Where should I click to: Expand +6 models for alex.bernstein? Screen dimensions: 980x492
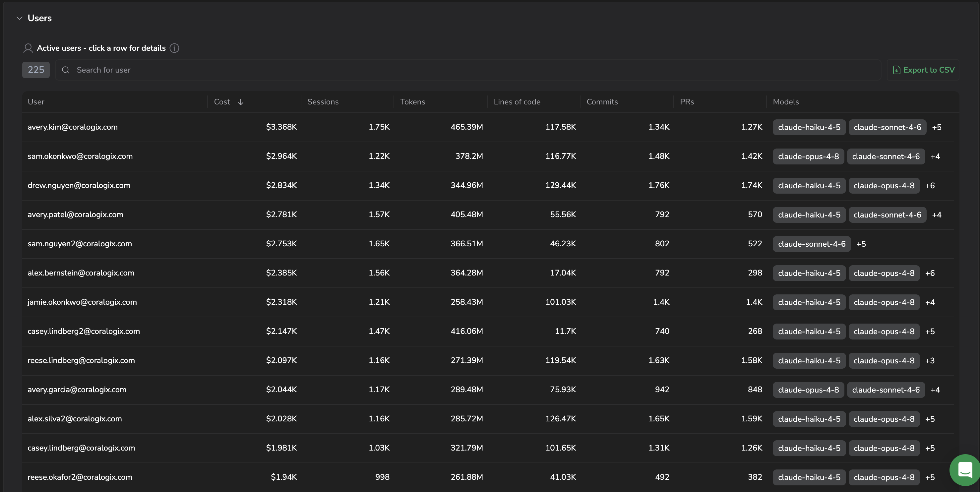930,273
